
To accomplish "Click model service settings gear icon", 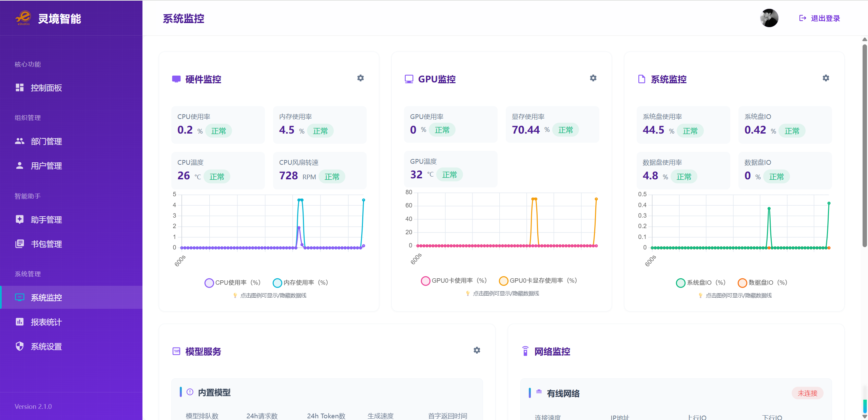I will [x=477, y=351].
